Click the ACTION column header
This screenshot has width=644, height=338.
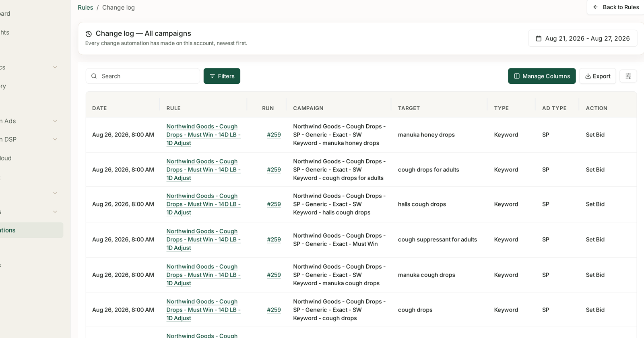point(597,108)
